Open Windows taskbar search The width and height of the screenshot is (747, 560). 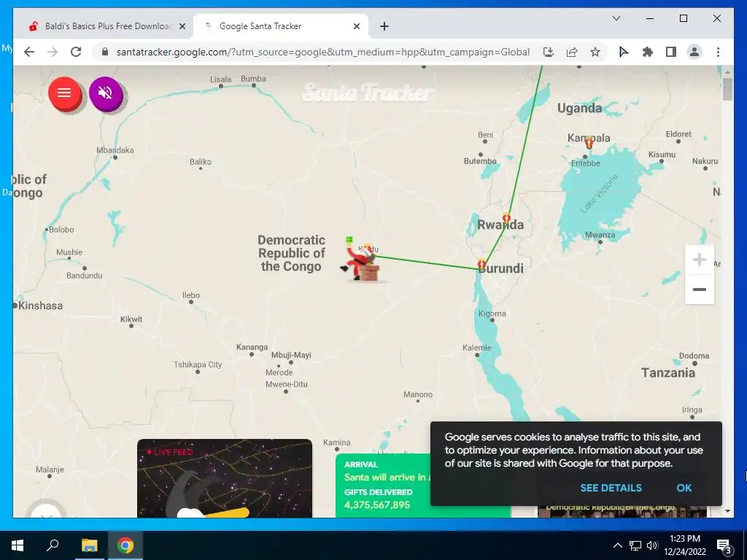tap(53, 545)
